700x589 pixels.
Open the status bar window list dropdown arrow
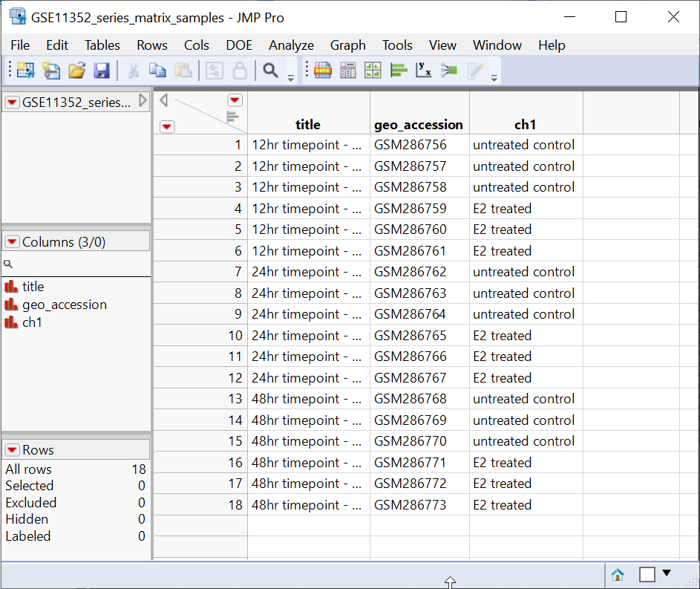[x=667, y=573]
